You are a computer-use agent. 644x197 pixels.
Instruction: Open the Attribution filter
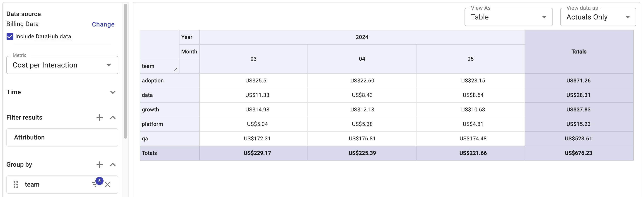tap(62, 137)
